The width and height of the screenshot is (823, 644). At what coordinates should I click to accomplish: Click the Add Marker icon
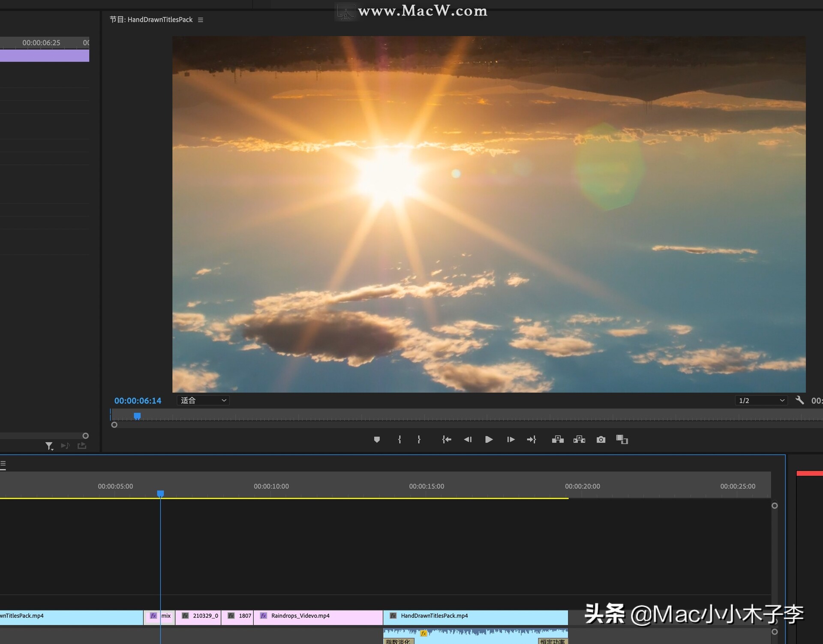(x=377, y=439)
